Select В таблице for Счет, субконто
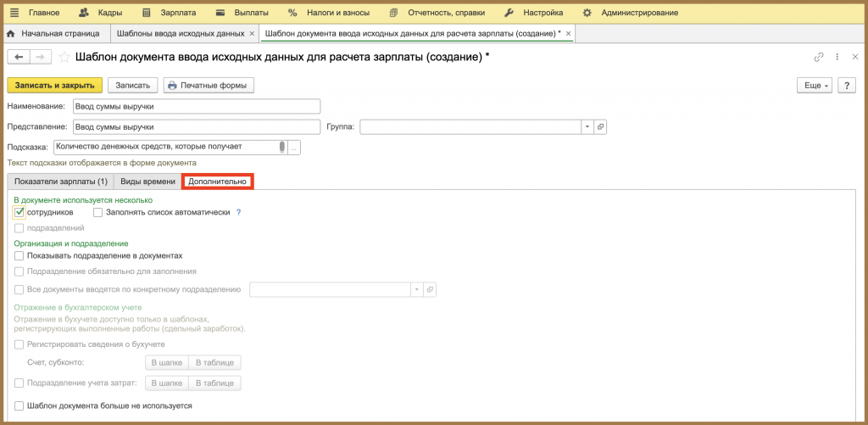Image resolution: width=868 pixels, height=425 pixels. (x=214, y=363)
